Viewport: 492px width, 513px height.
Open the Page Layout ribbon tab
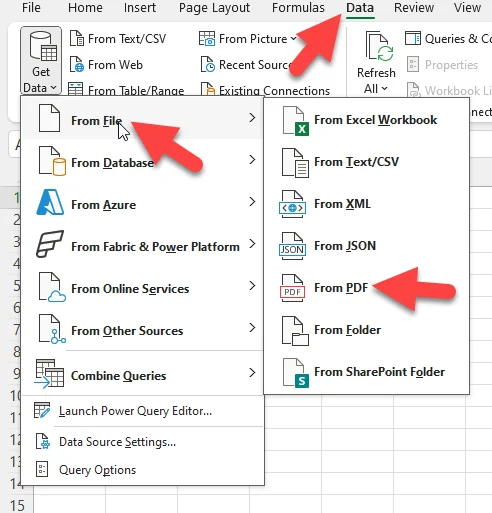pyautogui.click(x=214, y=7)
